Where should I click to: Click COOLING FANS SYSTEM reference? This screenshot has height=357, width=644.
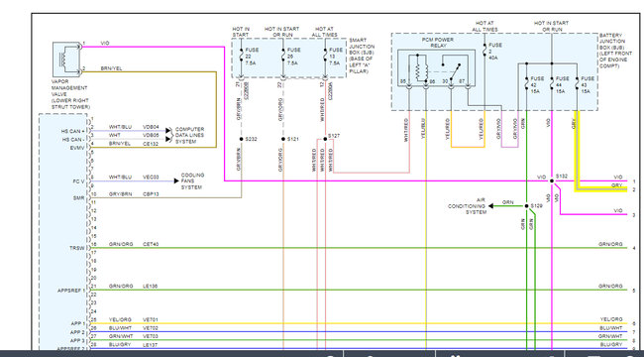[x=192, y=180]
